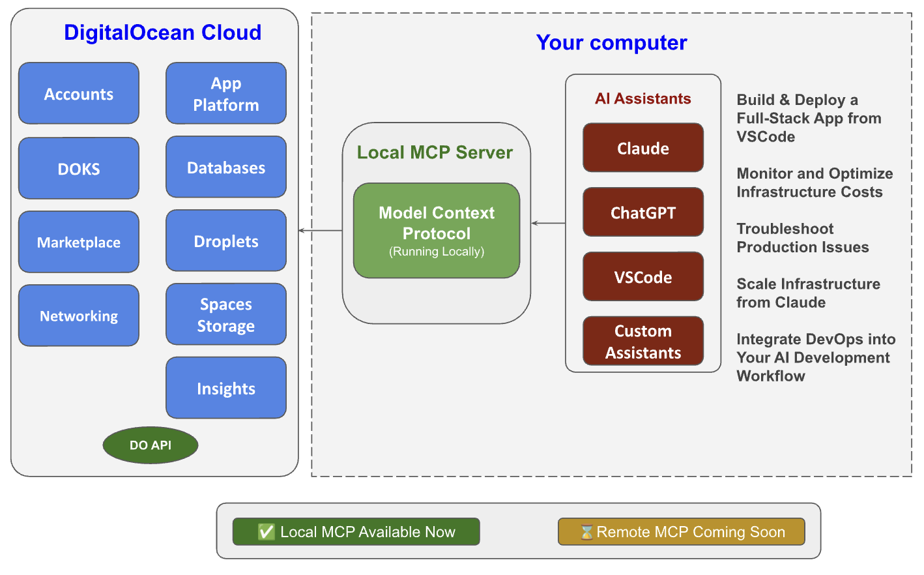Click the Model Context Protocol box
This screenshot has width=924, height=575.
[437, 231]
